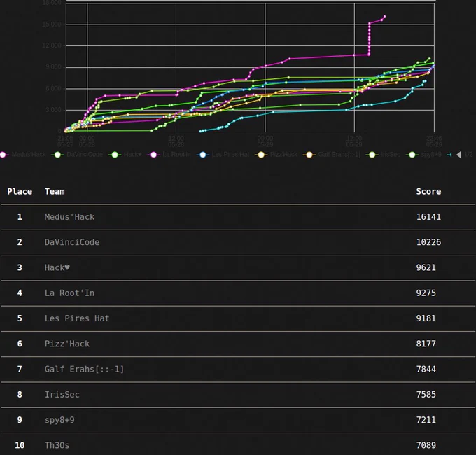Toggle Hack♥ series in chart legend
Screen dimensions: 476x455
coord(125,155)
